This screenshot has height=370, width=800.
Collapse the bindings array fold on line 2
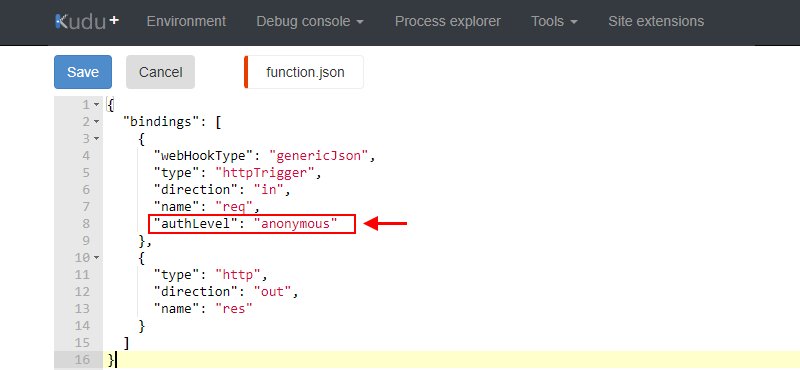click(96, 122)
